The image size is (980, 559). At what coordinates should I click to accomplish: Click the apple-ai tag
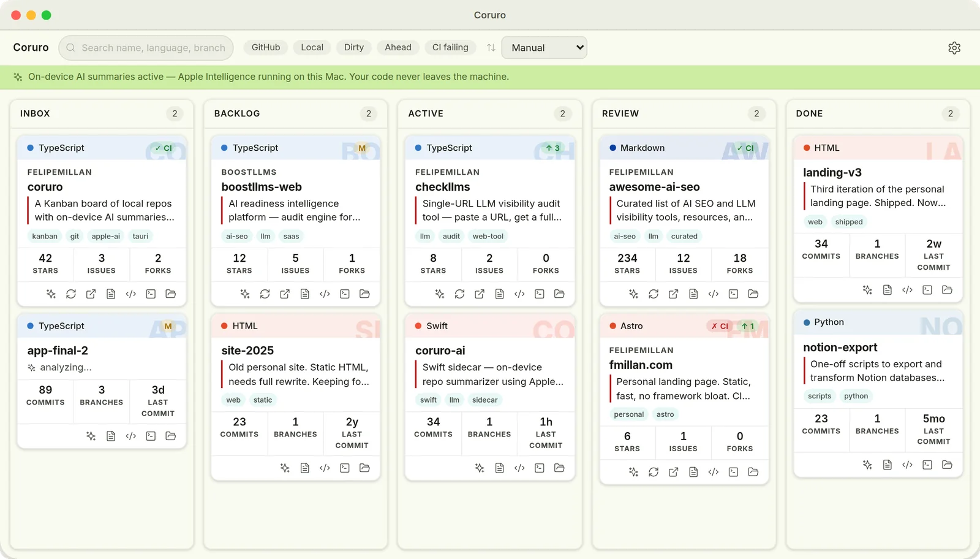[106, 237]
